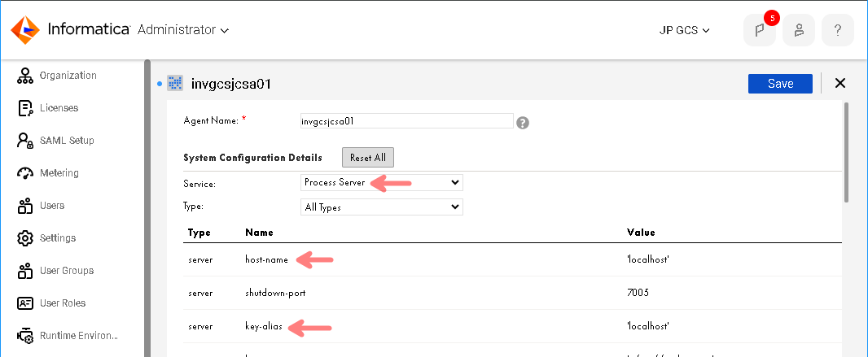This screenshot has height=357, width=868.
Task: Open the user profile icon
Action: click(x=798, y=30)
